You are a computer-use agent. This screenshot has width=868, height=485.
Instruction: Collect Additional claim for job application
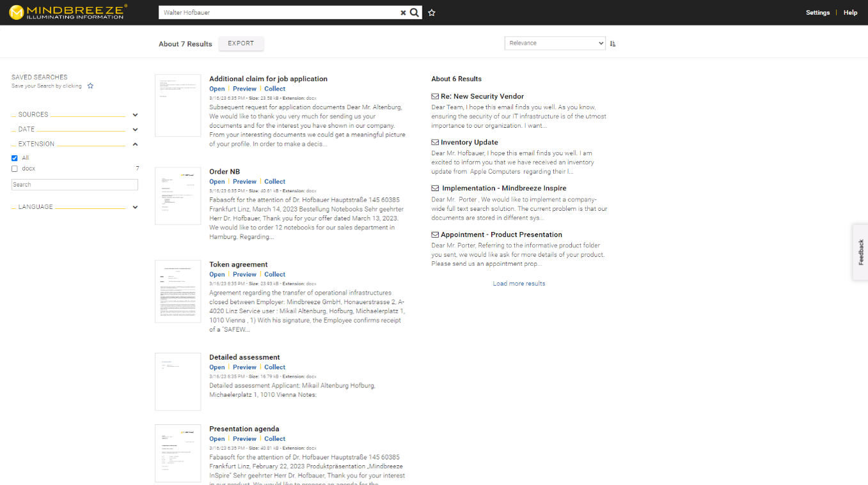click(274, 89)
